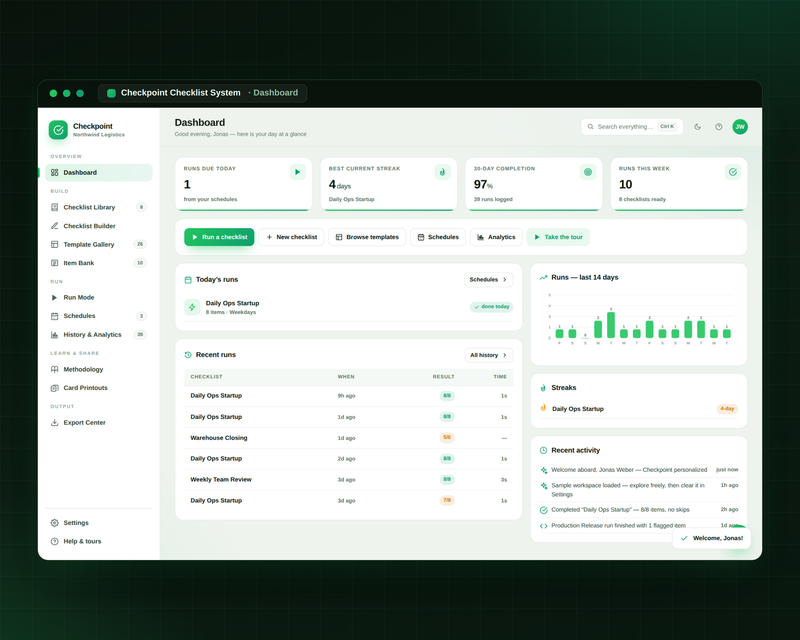Click lightning icon beside Daily Ops Startup run
Viewport: 800px width, 640px height.
click(192, 307)
